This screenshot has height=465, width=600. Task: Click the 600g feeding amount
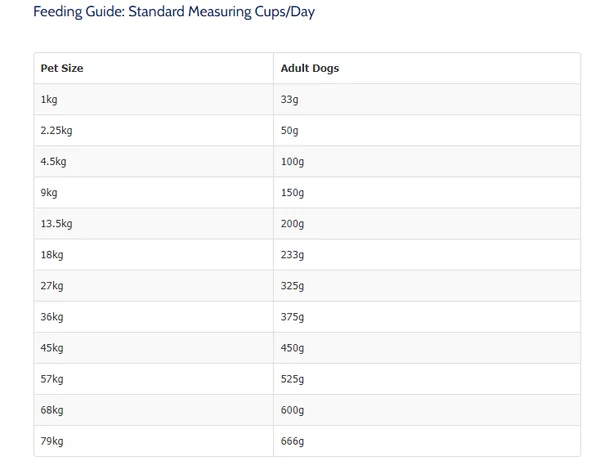(293, 409)
